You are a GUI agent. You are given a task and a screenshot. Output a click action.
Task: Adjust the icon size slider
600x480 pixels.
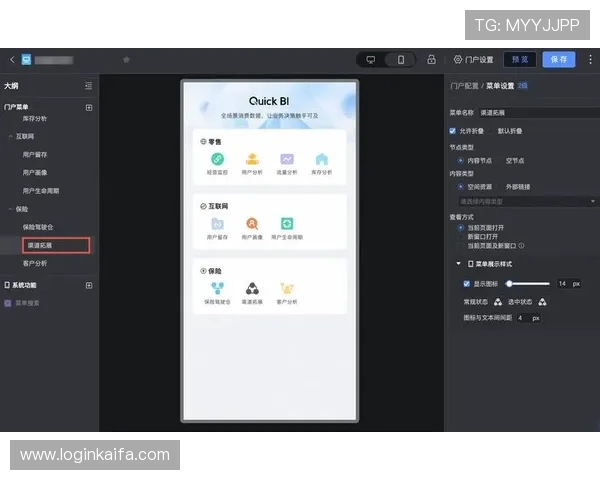coord(509,284)
